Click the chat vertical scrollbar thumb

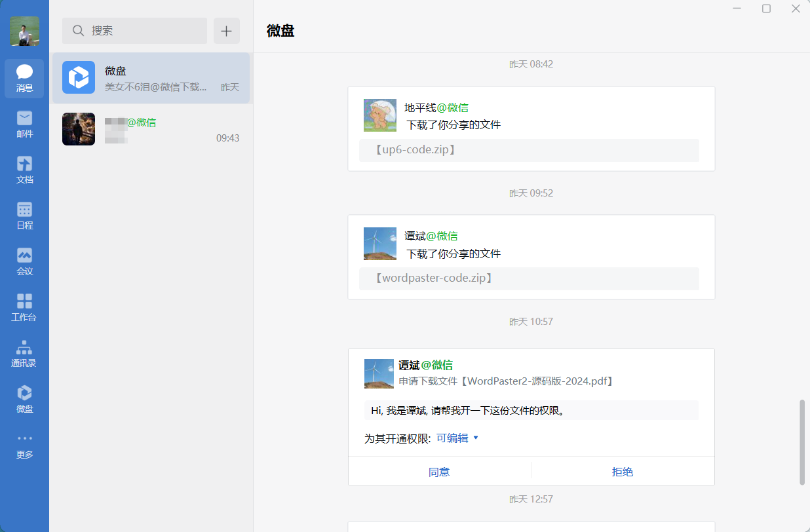802,442
